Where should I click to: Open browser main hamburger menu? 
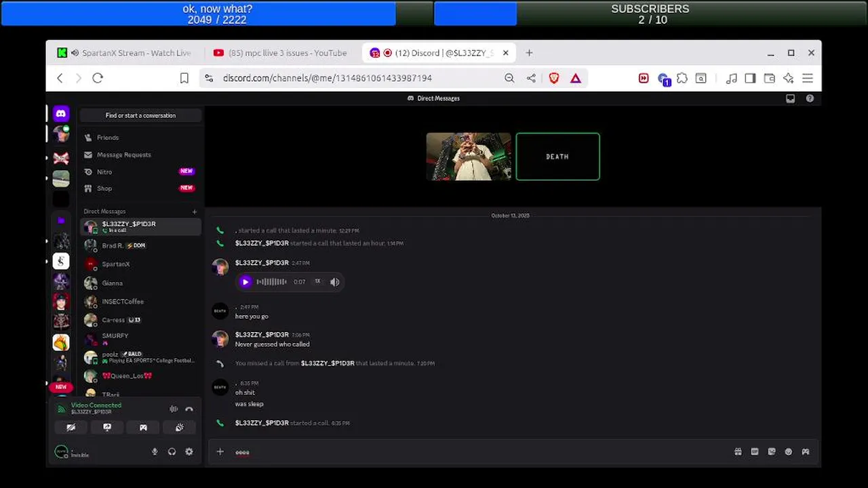pyautogui.click(x=808, y=78)
